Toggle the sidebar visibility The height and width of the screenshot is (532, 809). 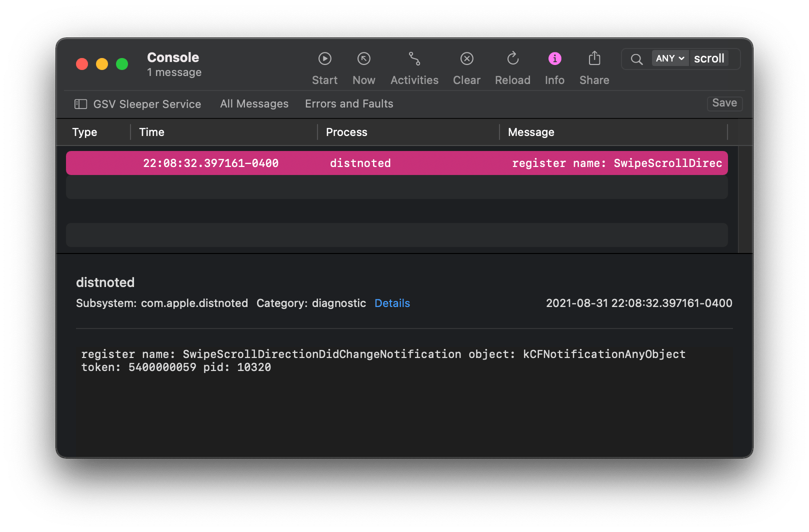tap(80, 104)
